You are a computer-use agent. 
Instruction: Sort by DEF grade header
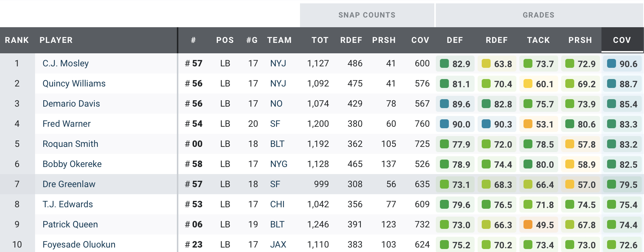coord(454,40)
